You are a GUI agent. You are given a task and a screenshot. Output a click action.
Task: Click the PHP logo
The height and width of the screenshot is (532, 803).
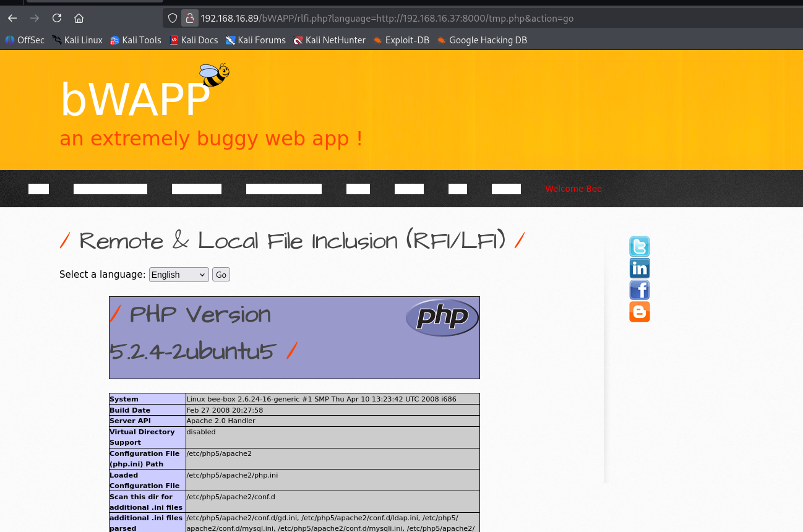coord(442,317)
